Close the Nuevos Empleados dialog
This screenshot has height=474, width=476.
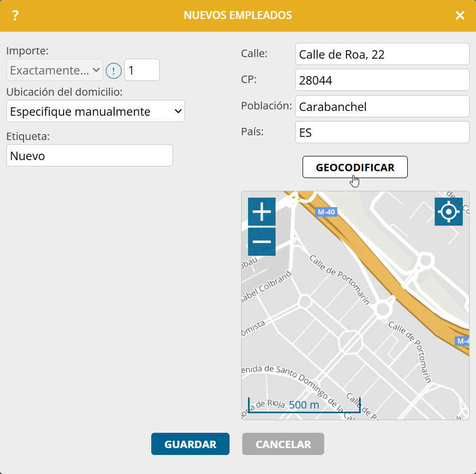click(460, 16)
